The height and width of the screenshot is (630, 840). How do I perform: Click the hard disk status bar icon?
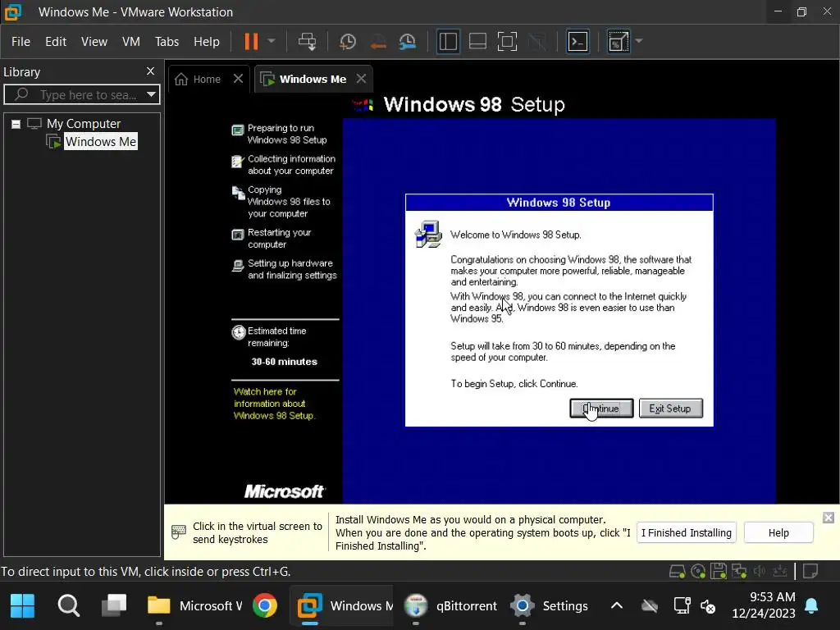677,572
